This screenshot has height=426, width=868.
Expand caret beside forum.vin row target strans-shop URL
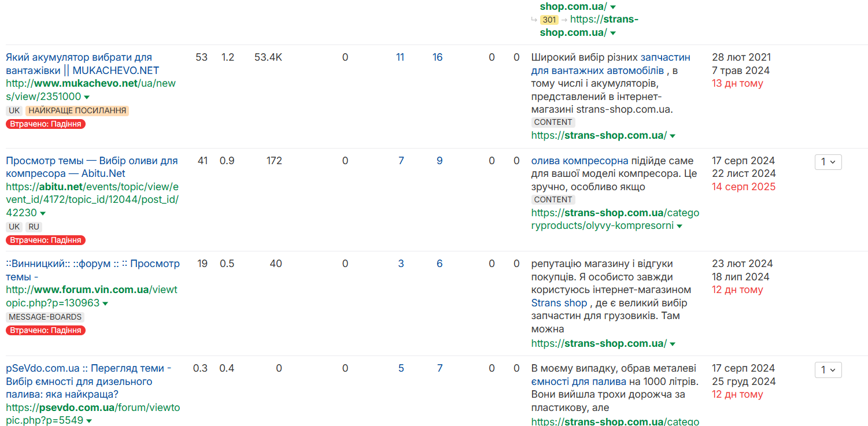coord(673,344)
